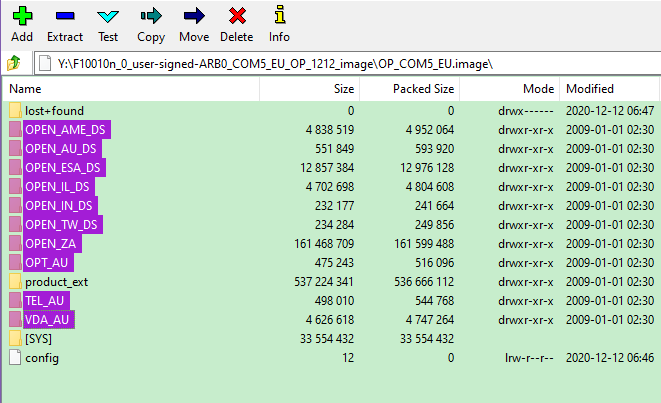The image size is (661, 403).
Task: Click the OPT_AU name text
Action: [x=46, y=263]
